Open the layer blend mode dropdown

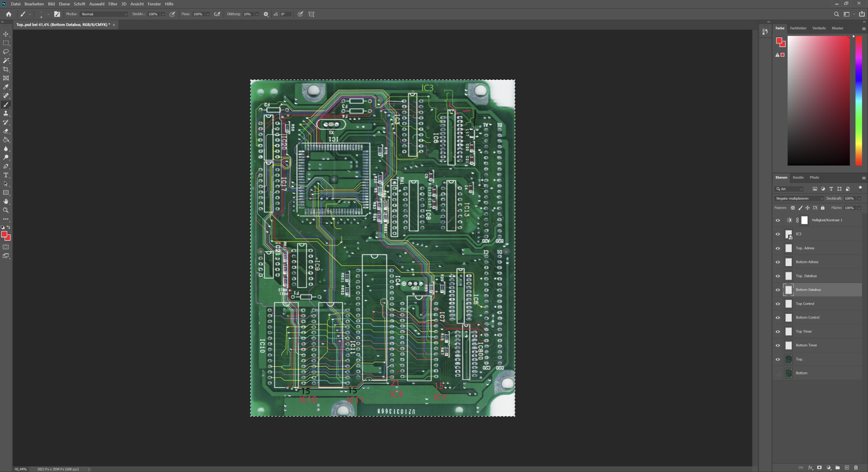[x=799, y=198]
